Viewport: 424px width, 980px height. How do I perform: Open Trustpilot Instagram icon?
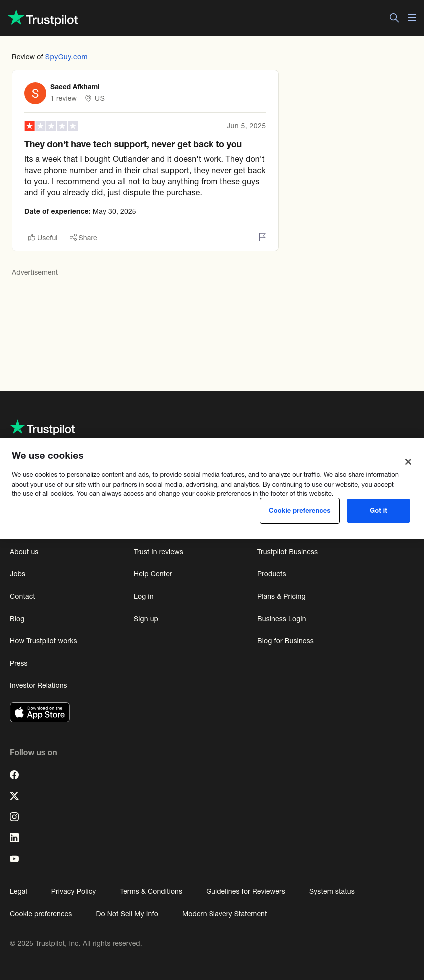[14, 817]
